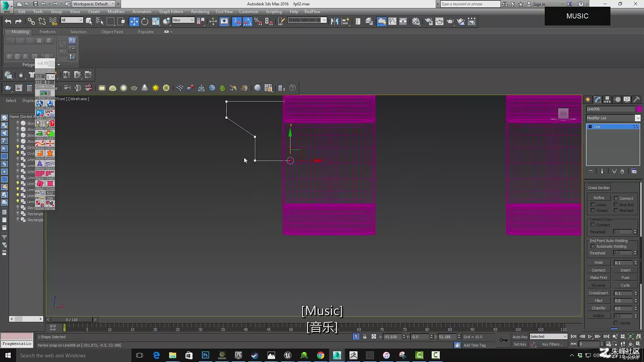This screenshot has height=362, width=644.
Task: Open the Modify command panel tab
Action: pyautogui.click(x=598, y=100)
